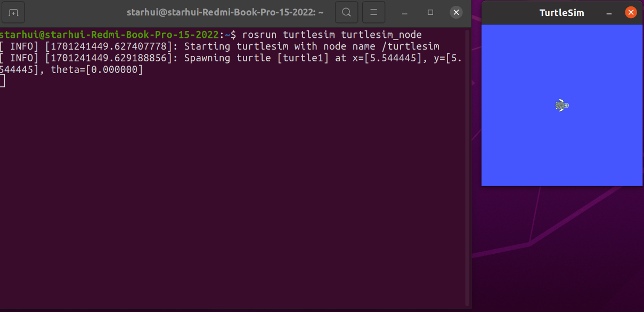The width and height of the screenshot is (644, 312).
Task: Click the terminal search icon
Action: pyautogui.click(x=346, y=12)
